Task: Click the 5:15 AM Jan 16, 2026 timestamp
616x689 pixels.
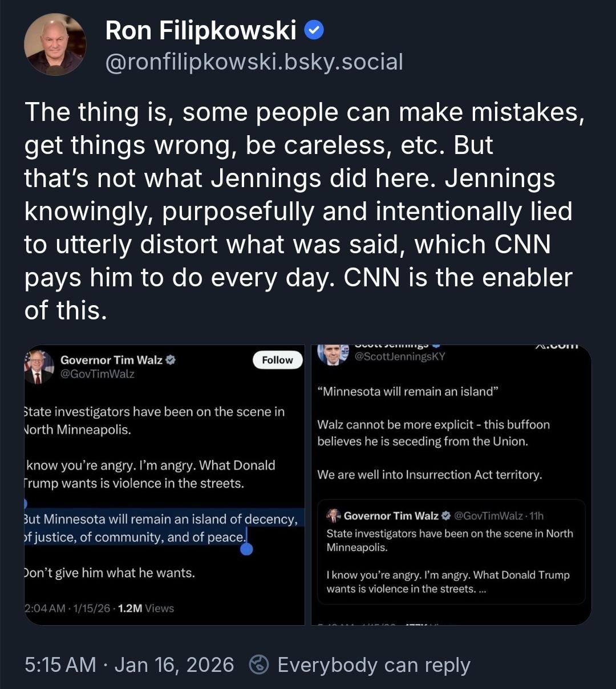Action: point(129,664)
